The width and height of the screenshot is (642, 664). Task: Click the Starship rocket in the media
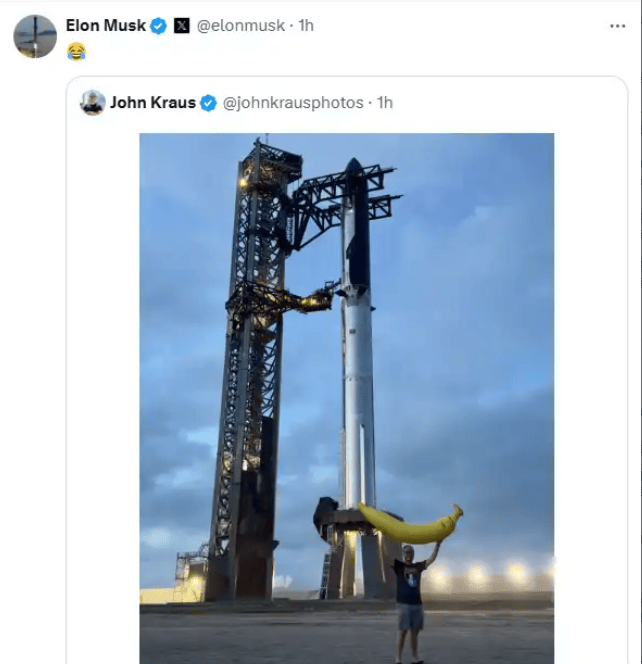point(357,335)
